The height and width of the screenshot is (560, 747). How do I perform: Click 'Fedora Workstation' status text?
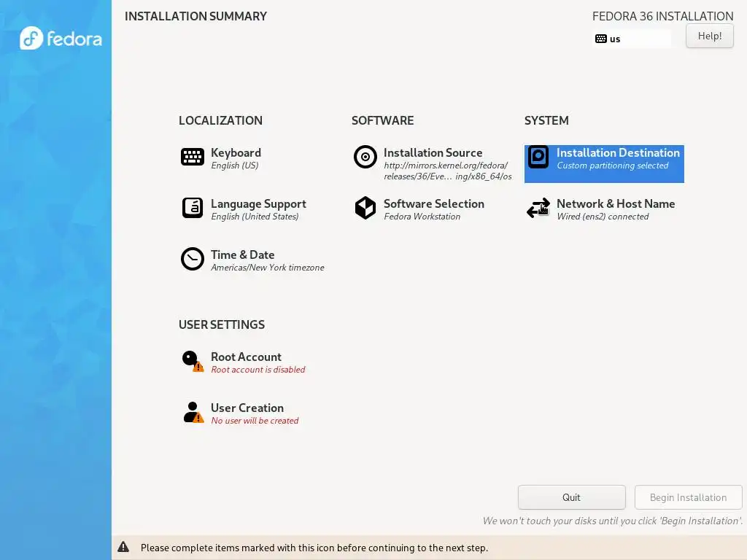[x=422, y=216]
